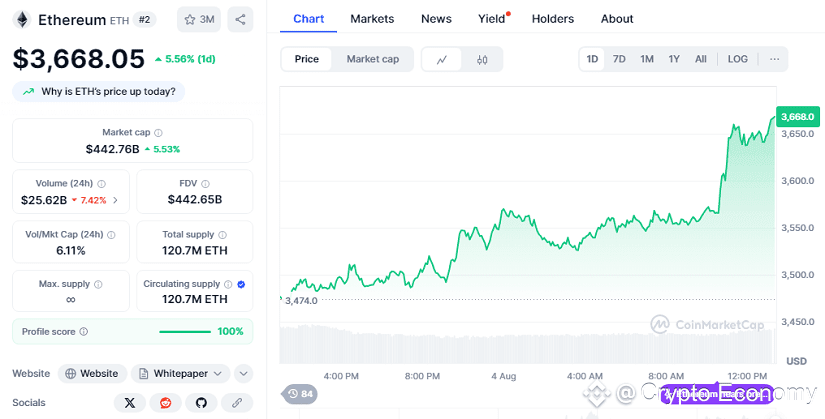Click the Volume (24h) info icon
This screenshot has width=825, height=419.
(x=102, y=184)
